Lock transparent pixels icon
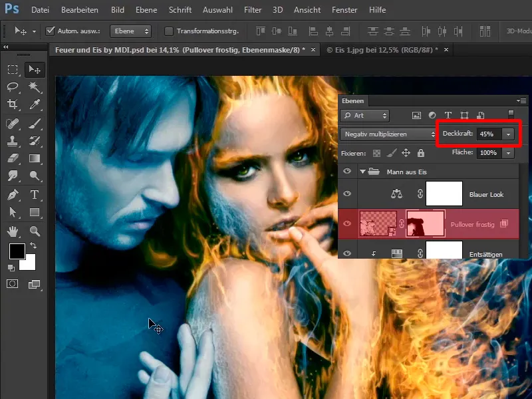The image size is (532, 399). click(x=376, y=154)
